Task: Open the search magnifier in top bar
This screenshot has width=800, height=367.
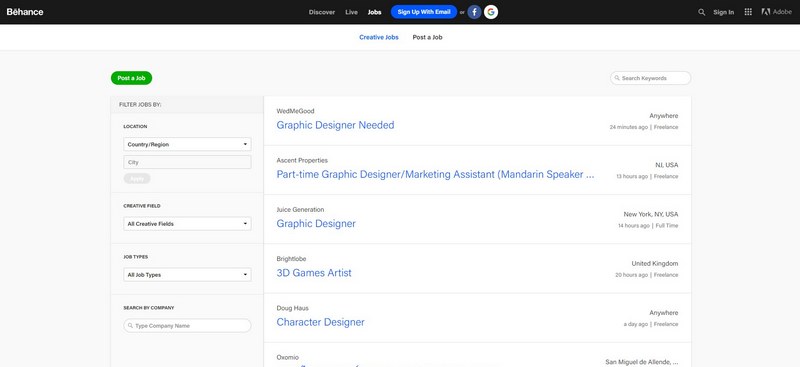Action: coord(702,12)
